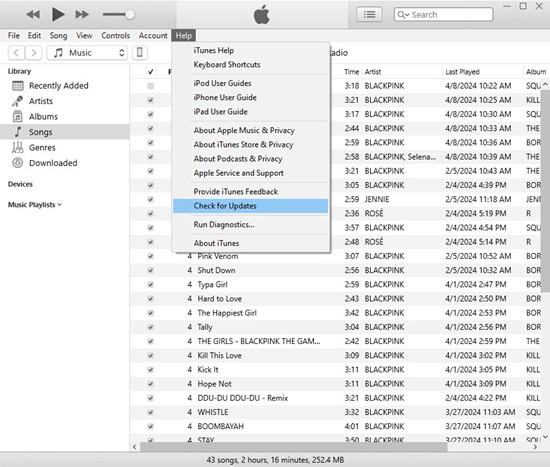This screenshot has height=467, width=550.
Task: Click the Albums sidebar icon
Action: tap(18, 116)
